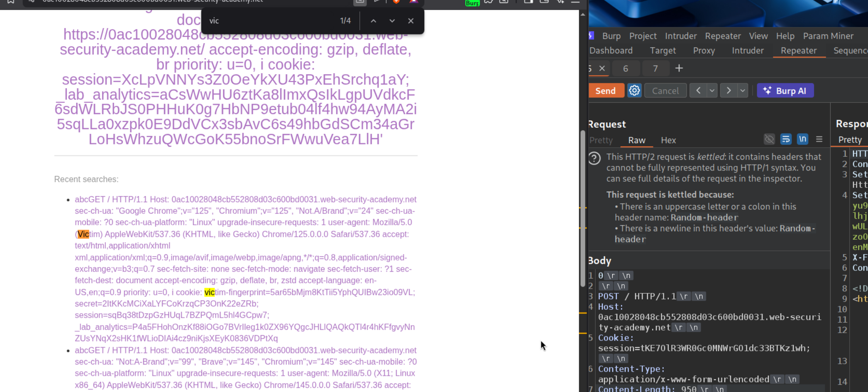Expand the forward history dropdown arrow

pyautogui.click(x=742, y=90)
